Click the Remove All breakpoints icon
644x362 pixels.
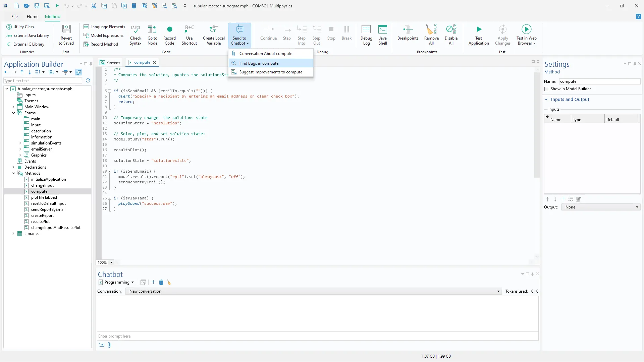pyautogui.click(x=431, y=29)
